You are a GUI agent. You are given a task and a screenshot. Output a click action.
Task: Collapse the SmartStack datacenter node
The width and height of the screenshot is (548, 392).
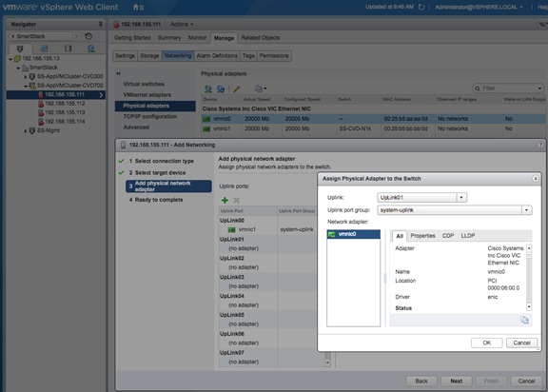click(x=18, y=69)
